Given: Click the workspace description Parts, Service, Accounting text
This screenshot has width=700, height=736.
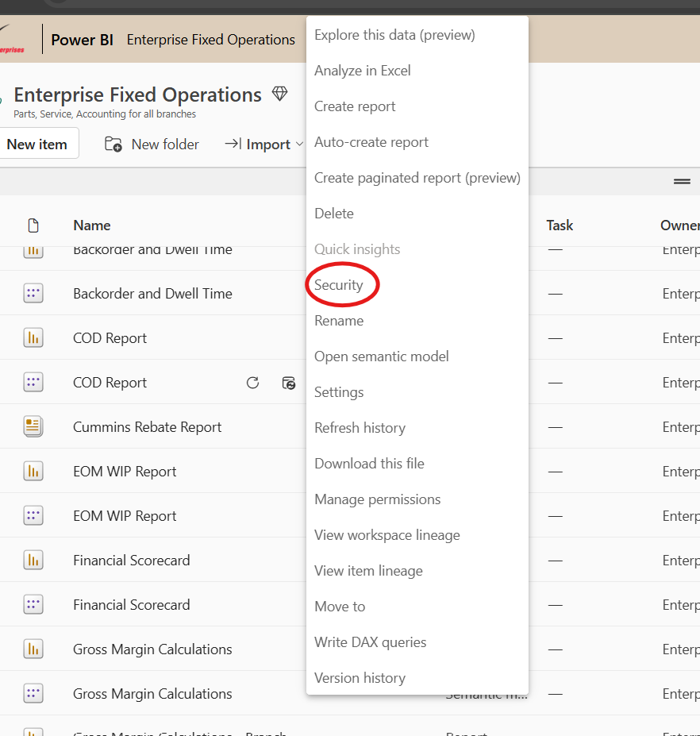Looking at the screenshot, I should (x=105, y=114).
